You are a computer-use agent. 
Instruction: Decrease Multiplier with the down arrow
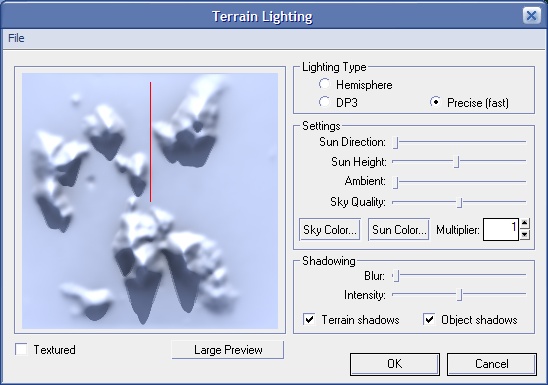click(525, 235)
